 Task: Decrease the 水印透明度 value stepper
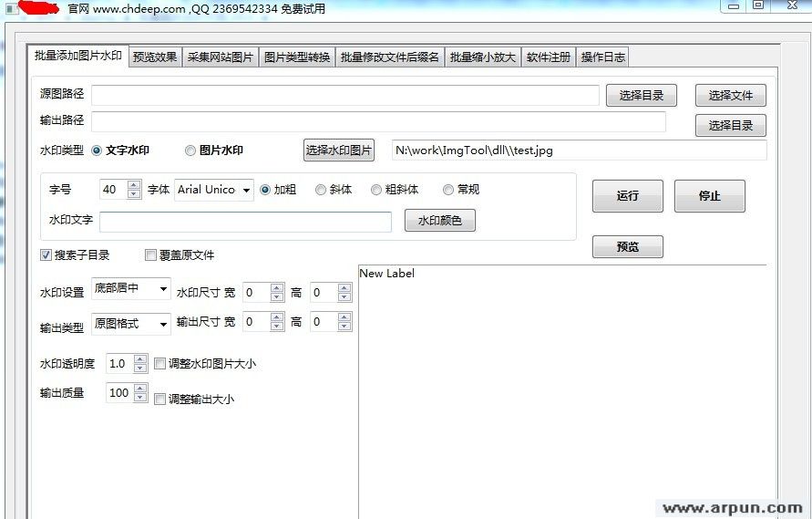coord(140,368)
